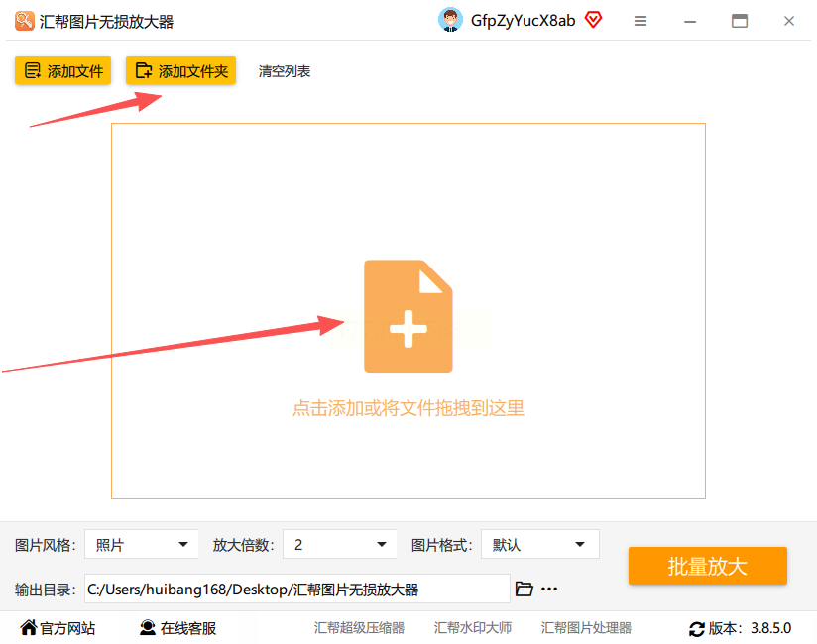This screenshot has height=644, width=817.
Task: Start processing with 批量放大 button
Action: [x=708, y=566]
